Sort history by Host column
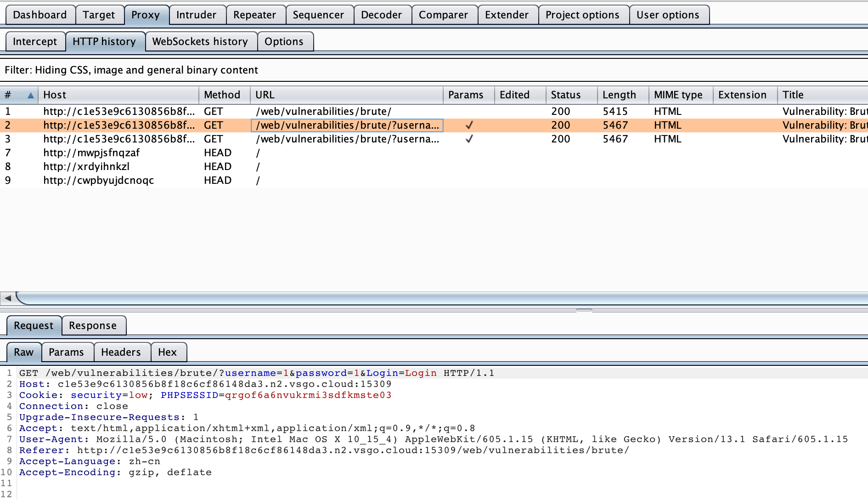Screen dimensions: 868x500 [118, 95]
